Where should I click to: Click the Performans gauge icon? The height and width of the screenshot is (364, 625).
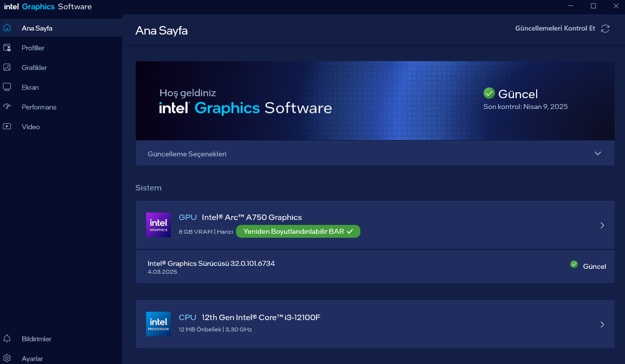(7, 107)
